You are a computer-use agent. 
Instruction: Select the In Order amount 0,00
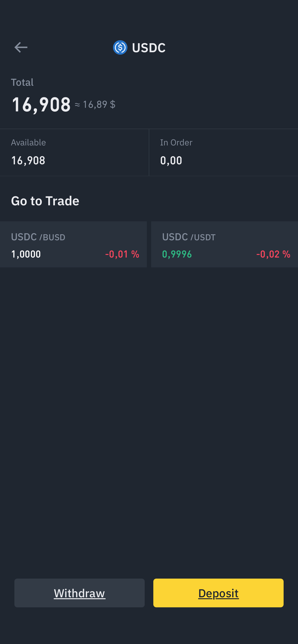pos(171,161)
